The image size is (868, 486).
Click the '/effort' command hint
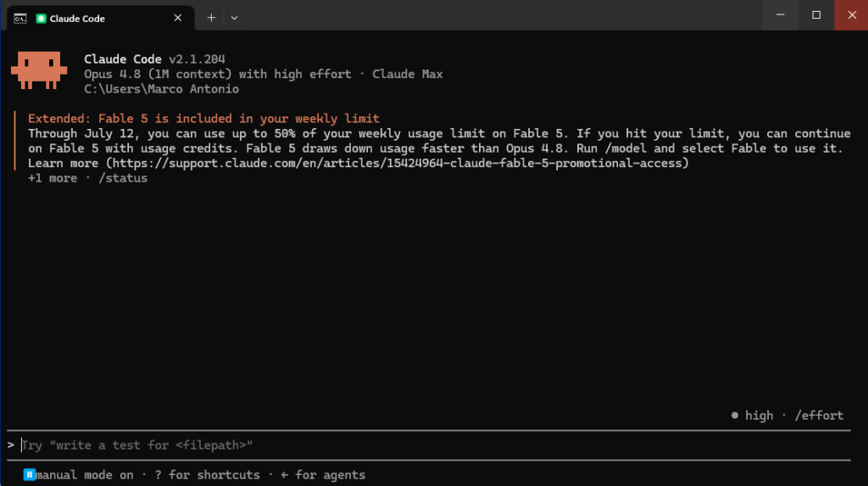pos(819,416)
